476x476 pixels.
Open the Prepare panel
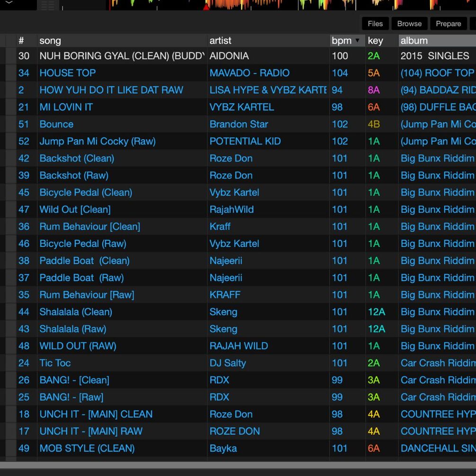(x=449, y=24)
